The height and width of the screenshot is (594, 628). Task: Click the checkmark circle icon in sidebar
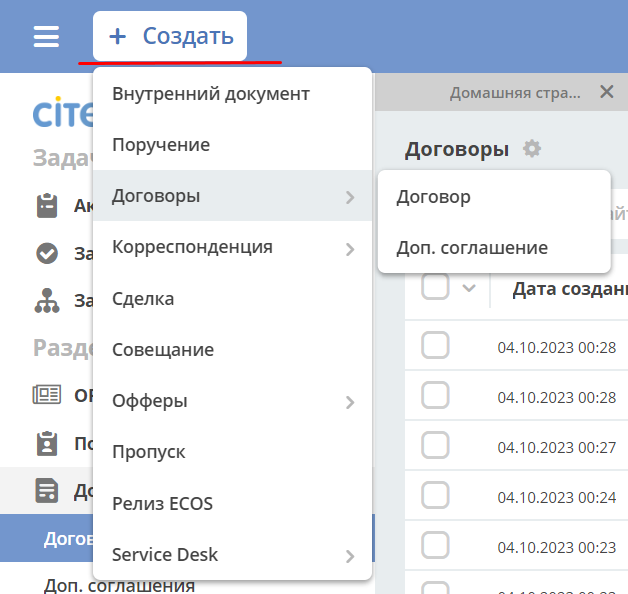[x=47, y=253]
